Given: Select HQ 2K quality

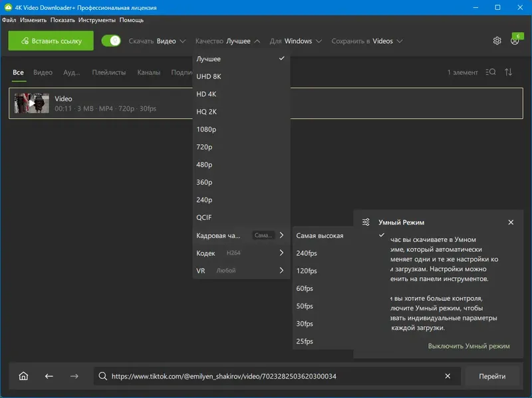Looking at the screenshot, I should (240, 112).
